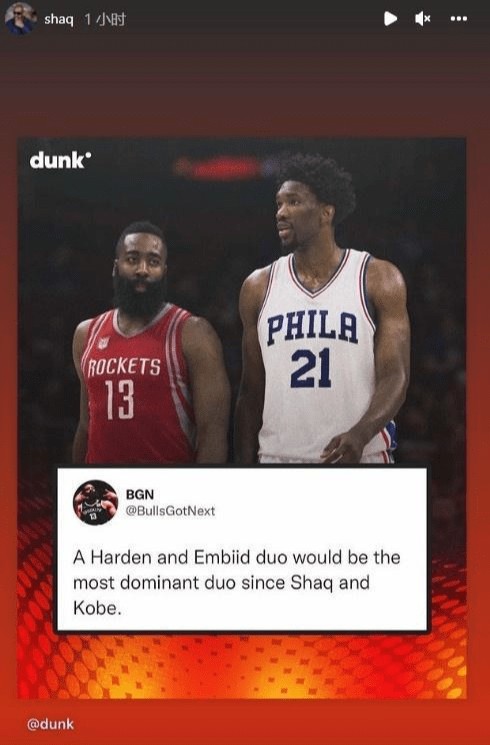490x745 pixels.
Task: Tap the shaq username
Action: point(59,19)
